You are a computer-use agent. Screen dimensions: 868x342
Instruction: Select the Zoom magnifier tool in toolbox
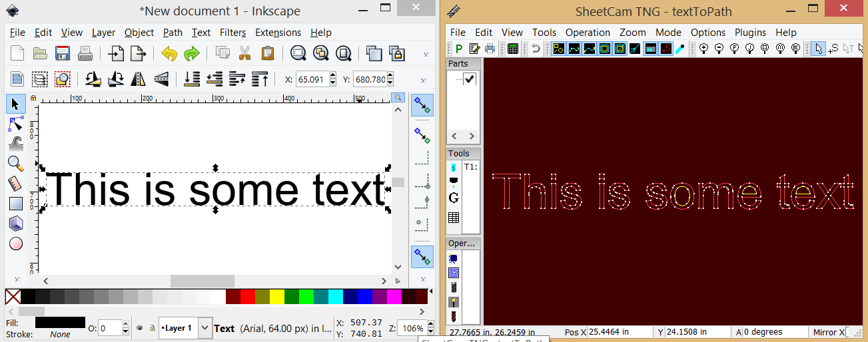click(x=16, y=163)
